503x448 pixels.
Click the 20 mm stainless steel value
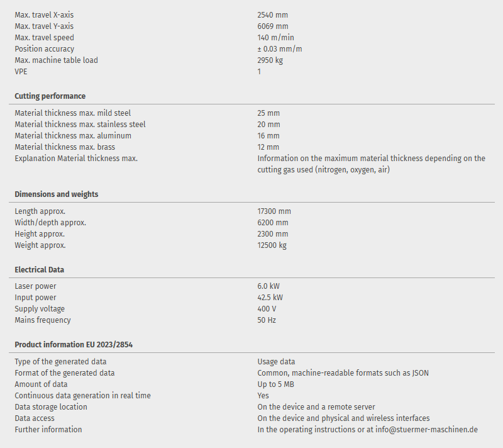click(268, 125)
